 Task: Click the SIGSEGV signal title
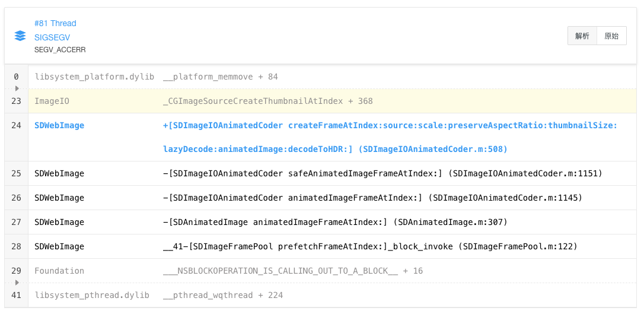point(52,37)
